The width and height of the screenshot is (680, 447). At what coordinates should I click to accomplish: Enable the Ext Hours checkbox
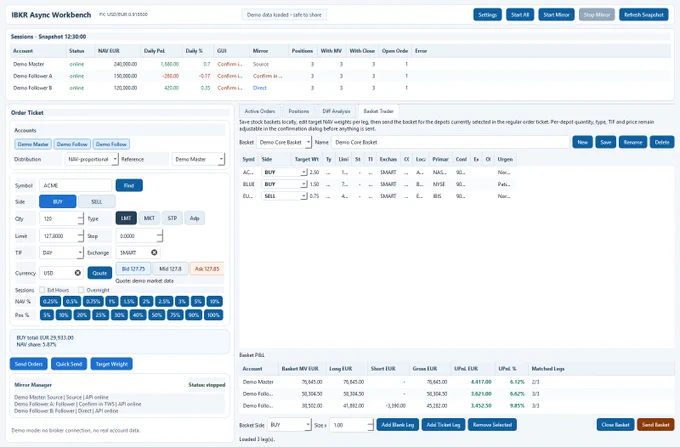[x=42, y=290]
